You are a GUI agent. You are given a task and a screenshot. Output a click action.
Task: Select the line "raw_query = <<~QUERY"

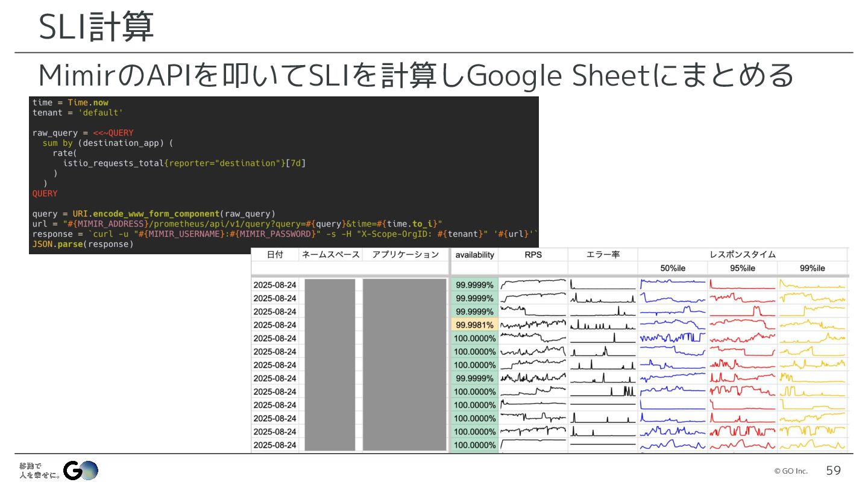tap(83, 133)
